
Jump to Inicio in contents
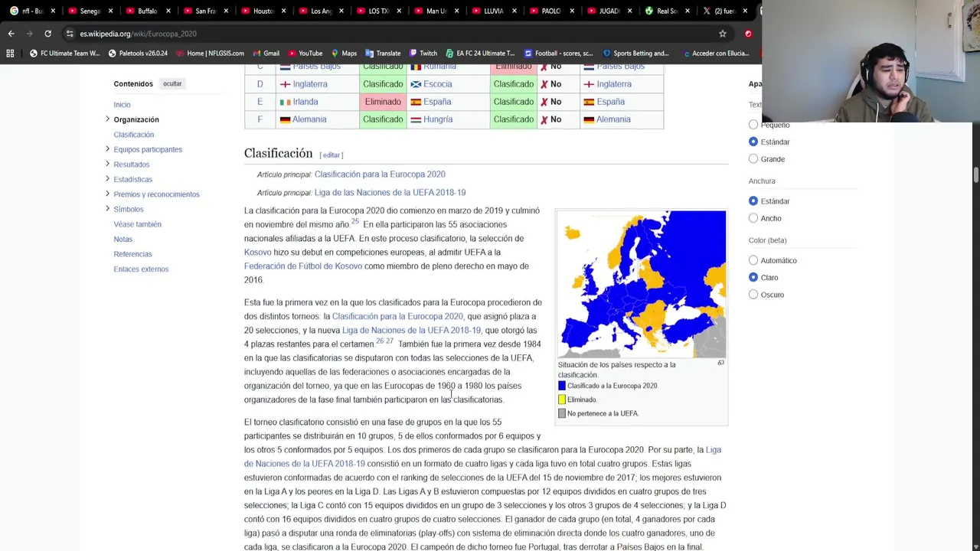122,105
